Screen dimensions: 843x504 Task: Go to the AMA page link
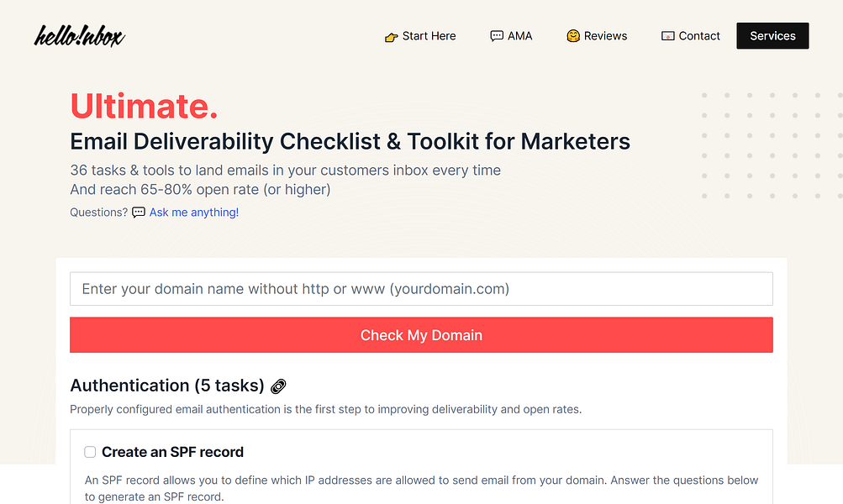519,36
